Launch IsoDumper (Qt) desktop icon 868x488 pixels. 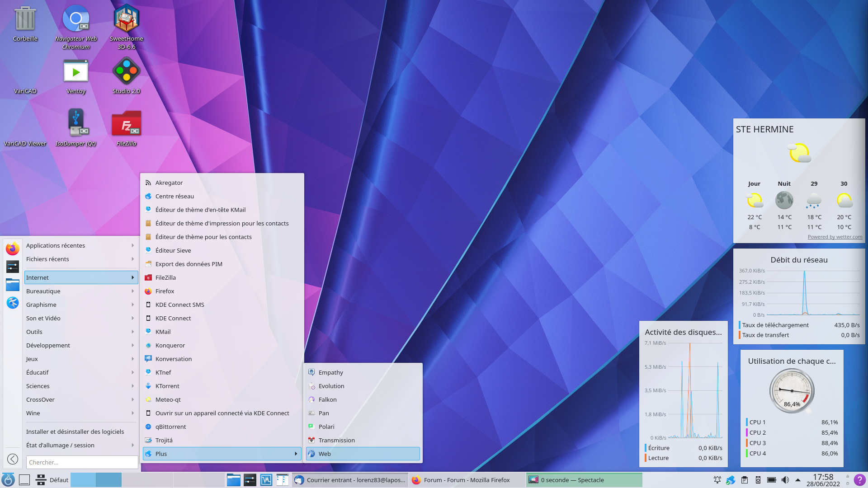pyautogui.click(x=76, y=127)
